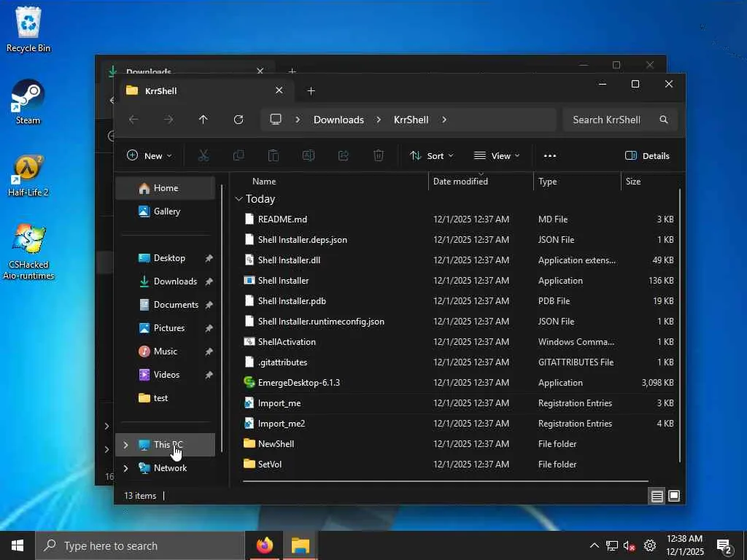Select the Half-Life 2 desktop shortcut
Viewport: 747px width, 560px height.
(x=28, y=175)
